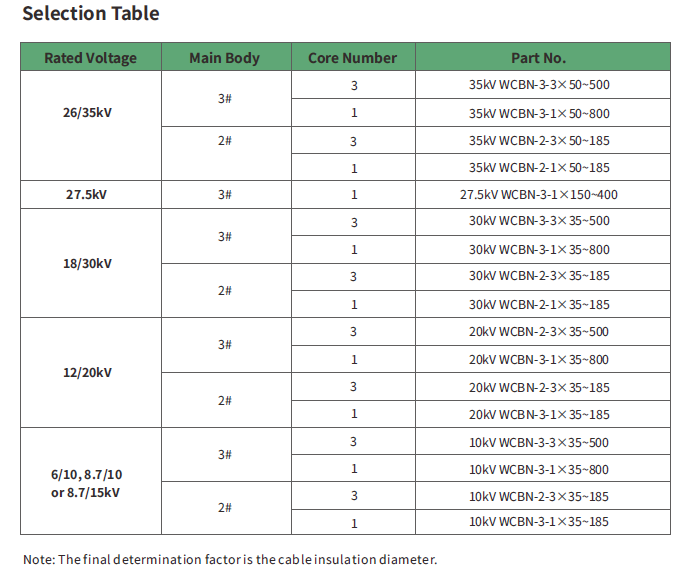Select the 6/10, 8.7/10 or 8.7/15kV cell

[88, 482]
